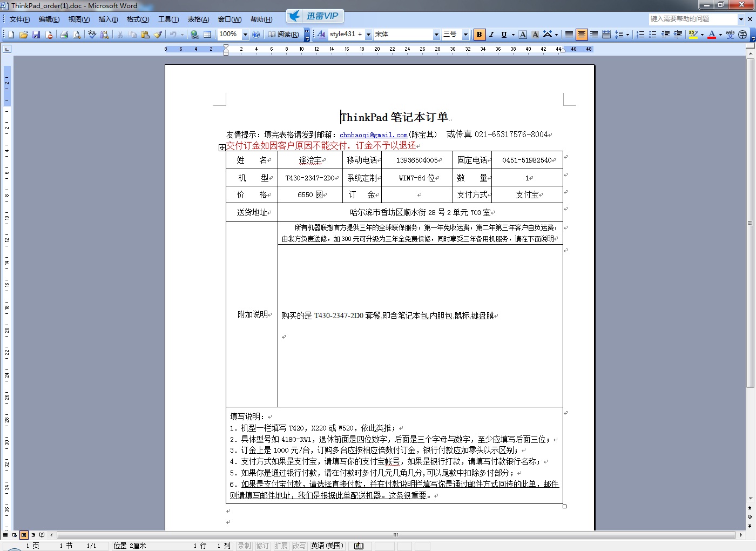
Task: Open character scaling dropdown arrow
Action: (556, 35)
